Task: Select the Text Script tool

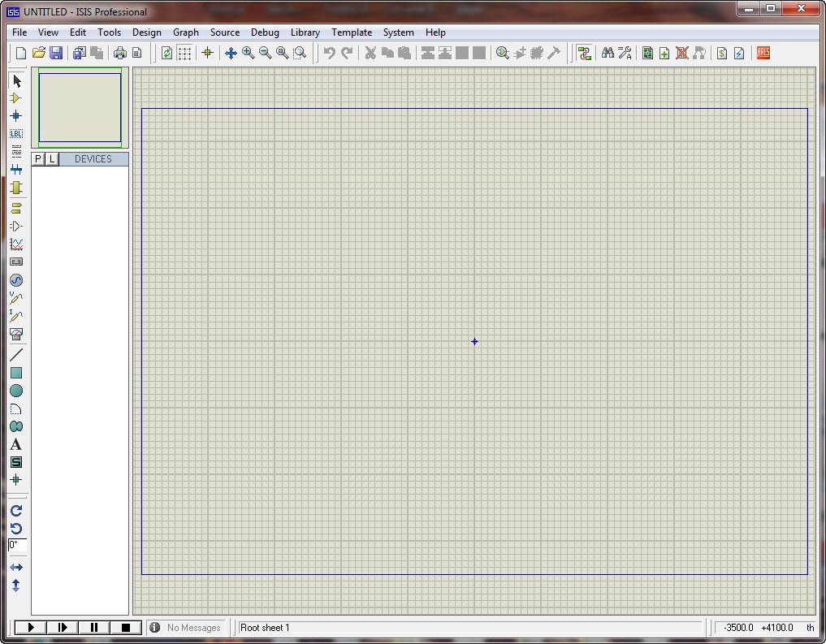Action: [16, 152]
